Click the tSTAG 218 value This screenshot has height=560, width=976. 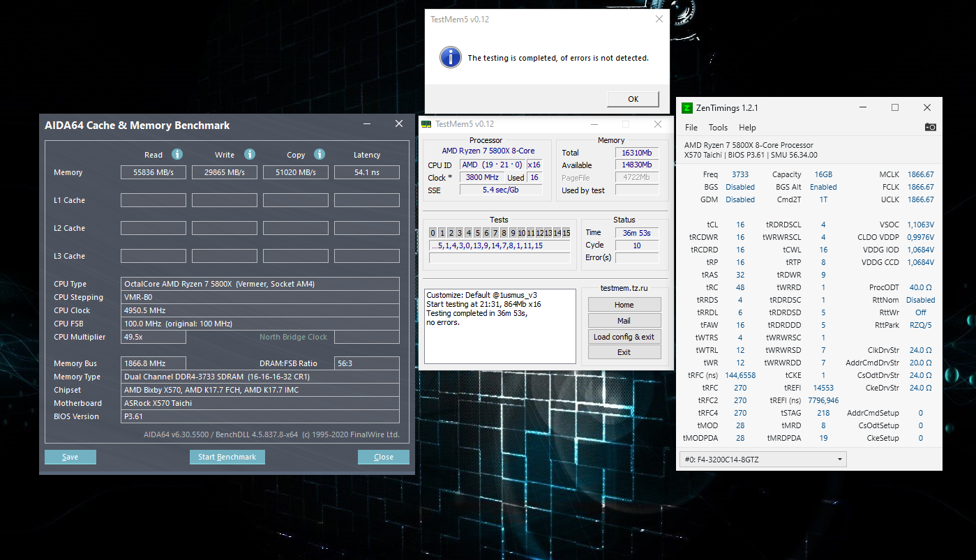pyautogui.click(x=823, y=413)
